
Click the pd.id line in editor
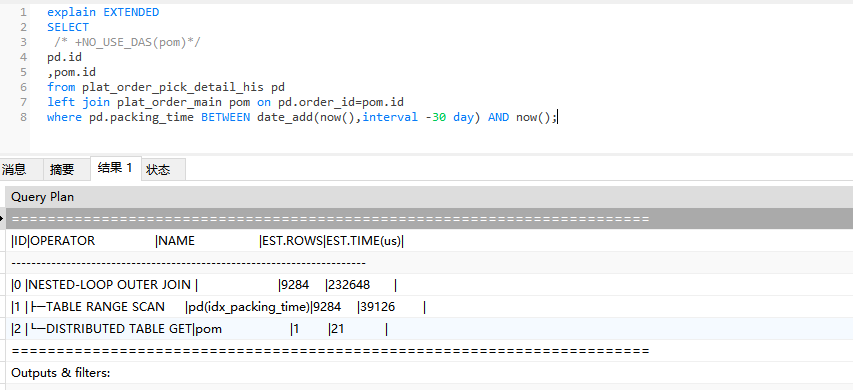tap(64, 57)
